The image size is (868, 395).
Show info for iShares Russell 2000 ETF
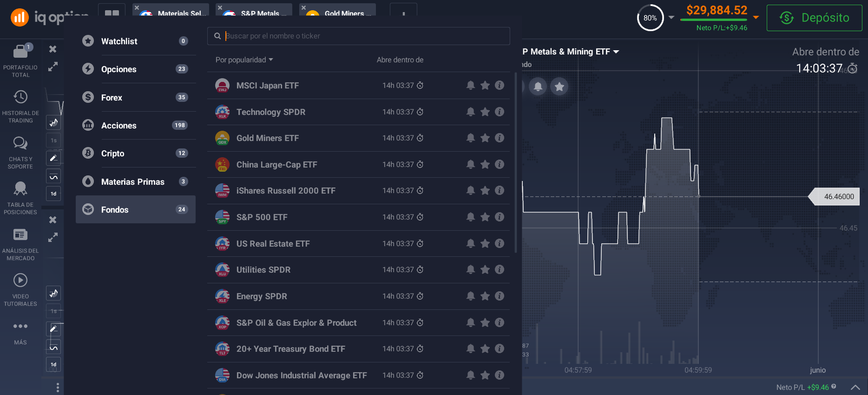coord(500,190)
